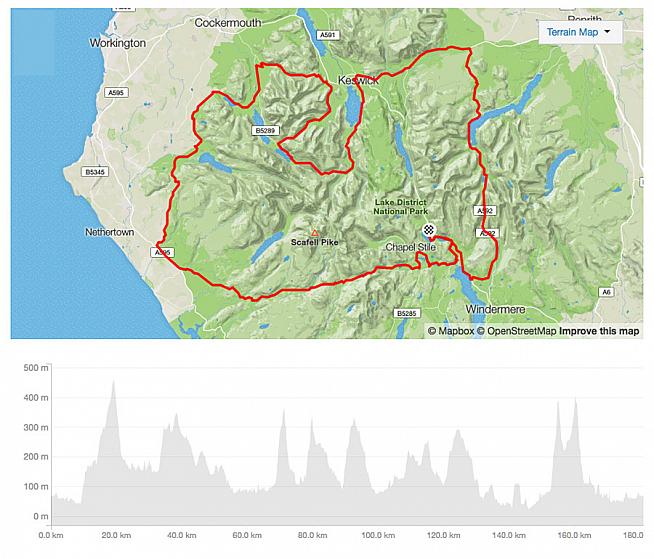Click the elevation peak near 160 km
The image size is (654, 559).
pos(575,401)
